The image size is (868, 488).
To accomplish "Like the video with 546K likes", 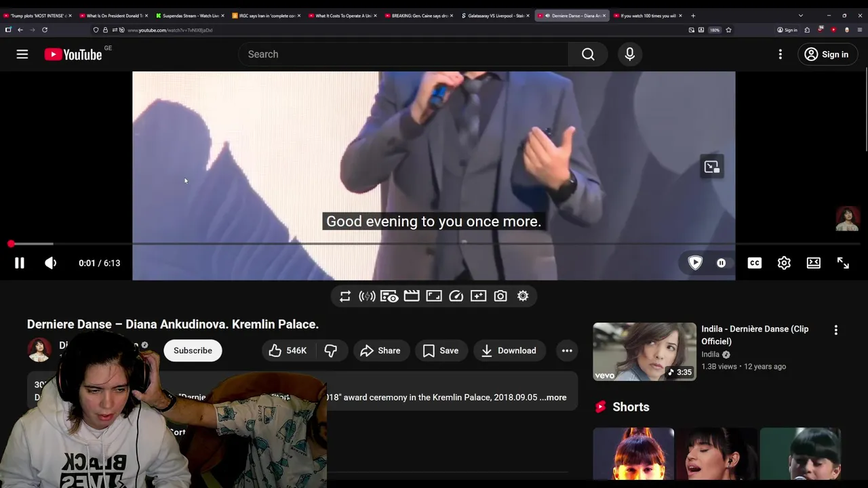I will coord(288,350).
